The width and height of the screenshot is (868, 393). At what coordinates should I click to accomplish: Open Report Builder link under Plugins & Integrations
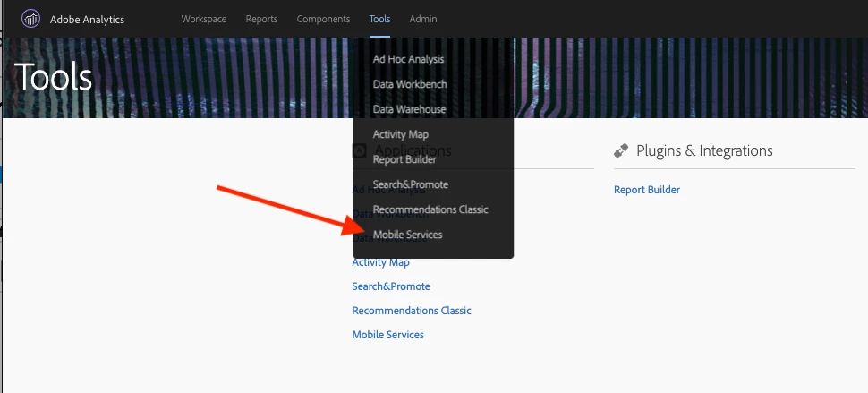pyautogui.click(x=647, y=190)
